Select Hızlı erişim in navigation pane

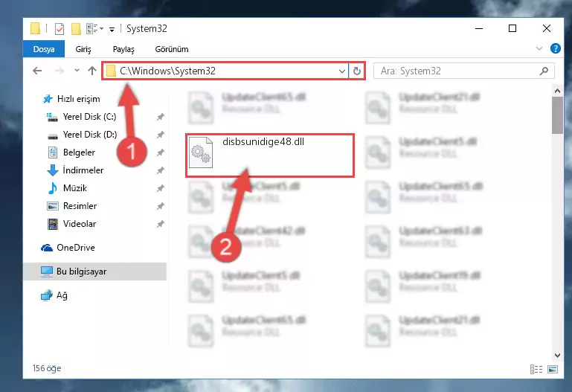[x=72, y=99]
